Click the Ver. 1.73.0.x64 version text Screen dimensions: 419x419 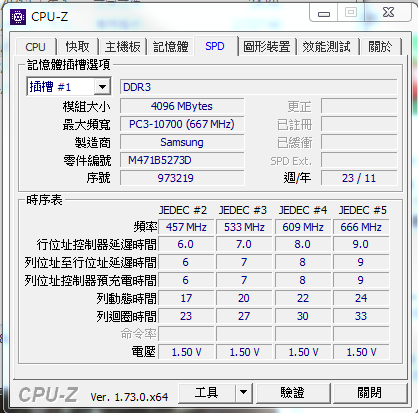tap(129, 397)
